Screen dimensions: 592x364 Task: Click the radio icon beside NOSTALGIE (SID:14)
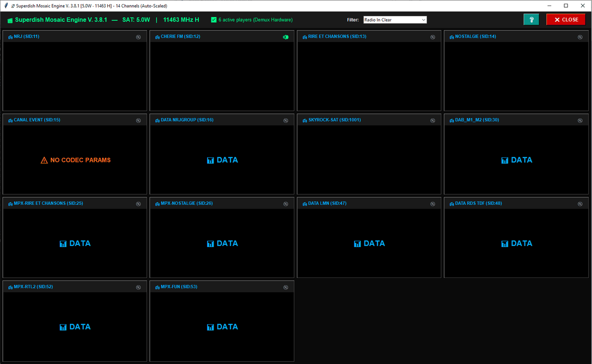tap(452, 37)
